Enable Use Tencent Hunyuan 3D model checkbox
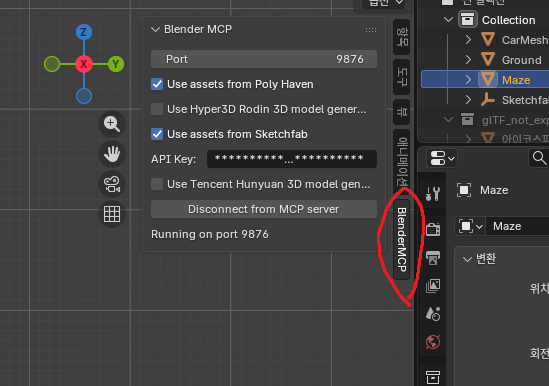 tap(157, 184)
